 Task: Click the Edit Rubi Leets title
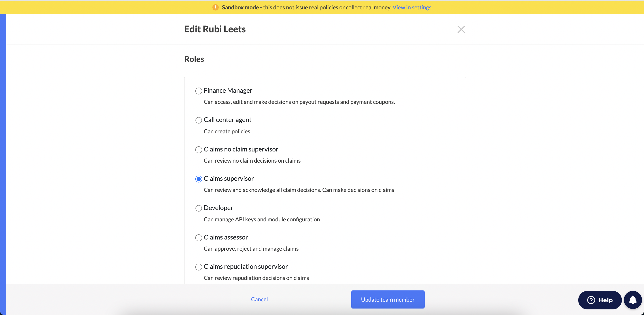tap(215, 29)
